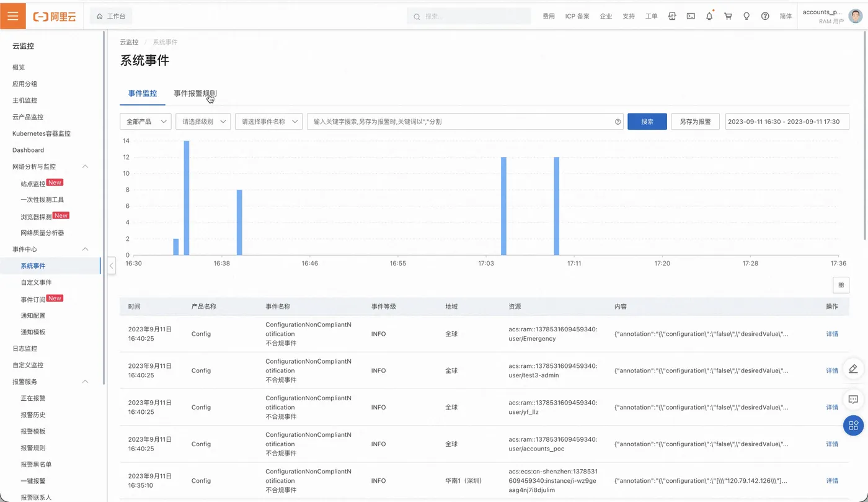Open the 全部产品 product dropdown
868x502 pixels.
[x=146, y=122]
